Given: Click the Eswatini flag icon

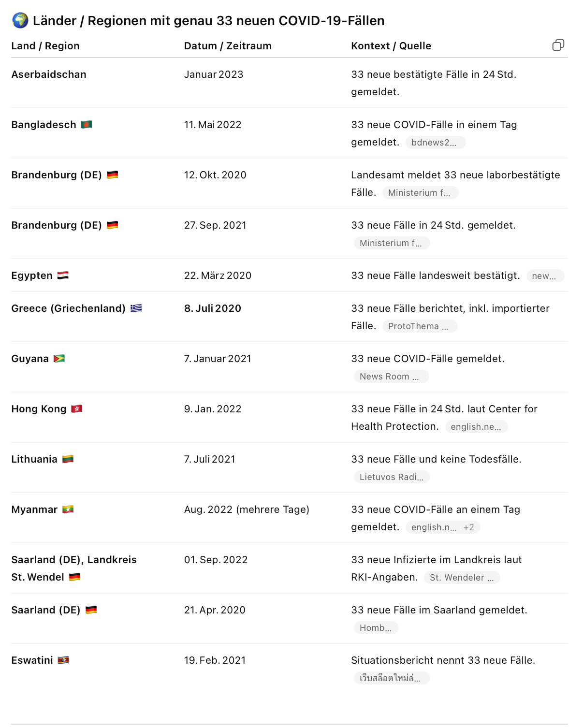Looking at the screenshot, I should (63, 660).
